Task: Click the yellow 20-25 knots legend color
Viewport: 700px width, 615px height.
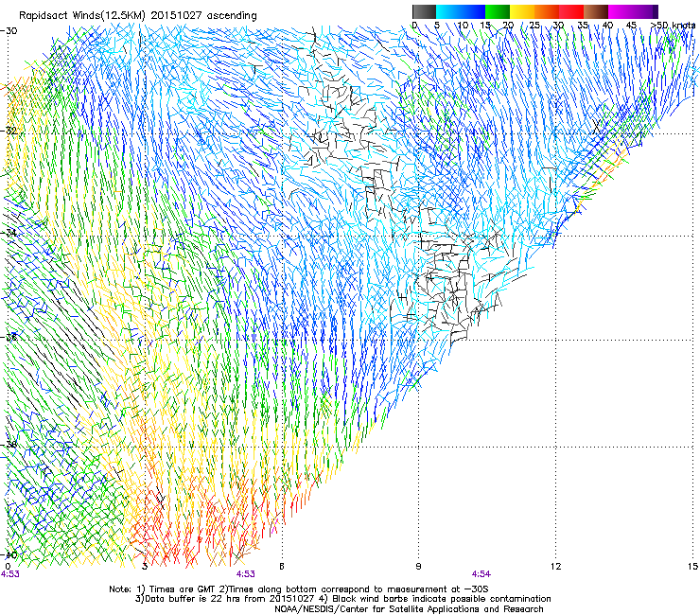Action: pyautogui.click(x=522, y=11)
